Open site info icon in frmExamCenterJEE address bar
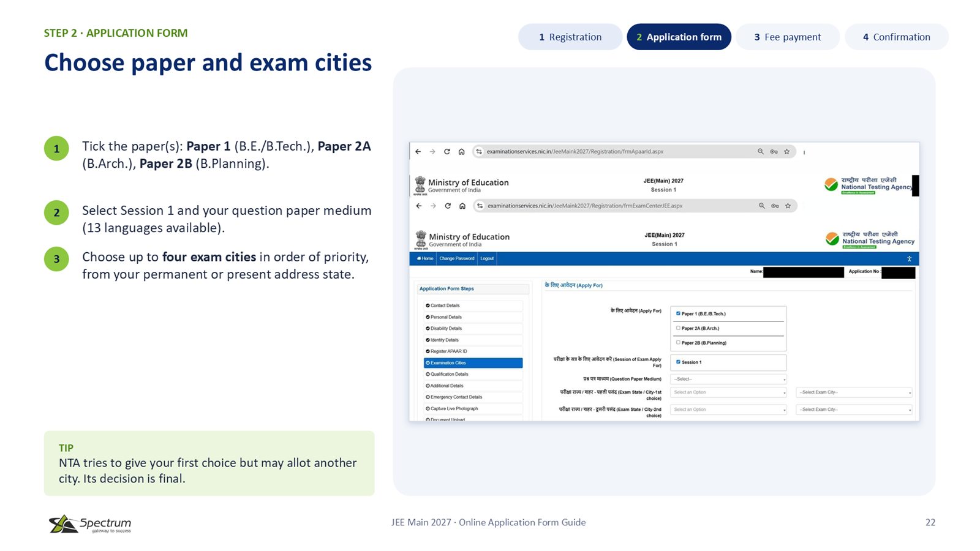980x551 pixels. [x=480, y=206]
